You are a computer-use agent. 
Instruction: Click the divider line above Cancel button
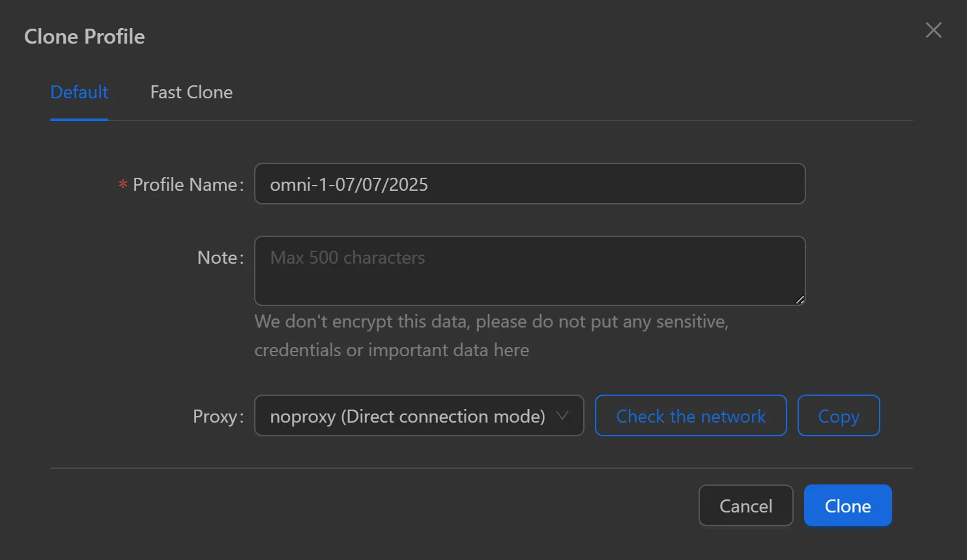[481, 468]
